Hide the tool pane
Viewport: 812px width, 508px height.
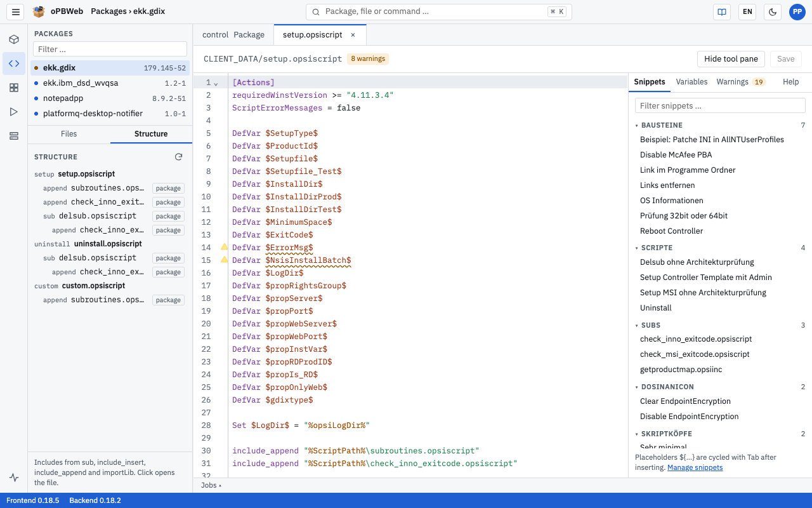pyautogui.click(x=731, y=59)
